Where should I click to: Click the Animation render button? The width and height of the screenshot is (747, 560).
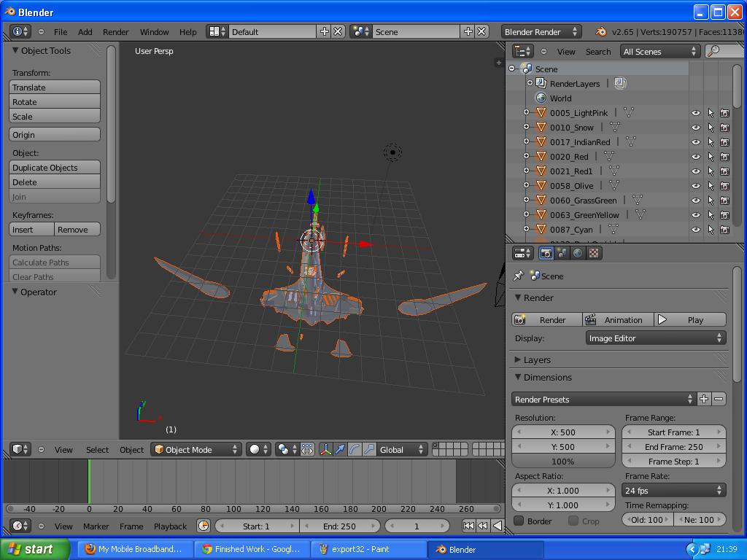619,320
